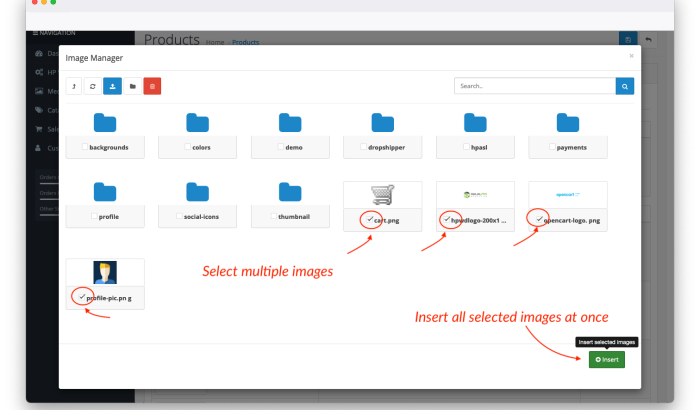The height and width of the screenshot is (410, 700).
Task: Open the payments folder icon
Action: (x=568, y=123)
